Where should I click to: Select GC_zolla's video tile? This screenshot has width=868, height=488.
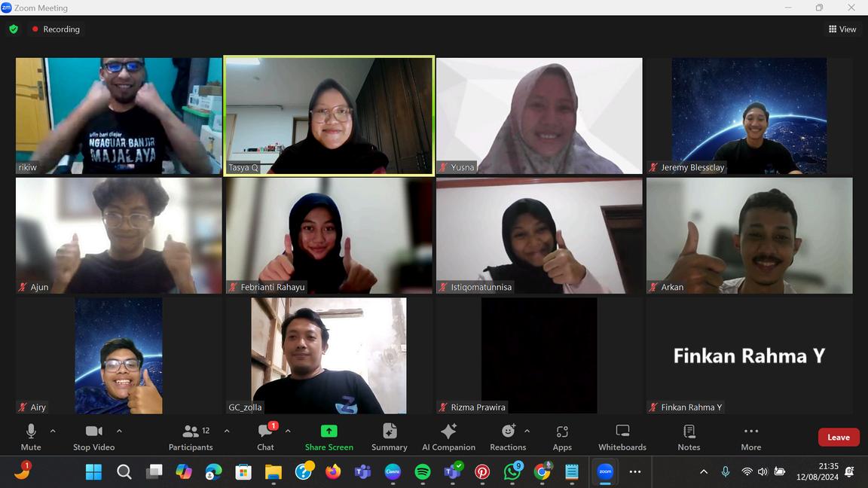pos(329,355)
